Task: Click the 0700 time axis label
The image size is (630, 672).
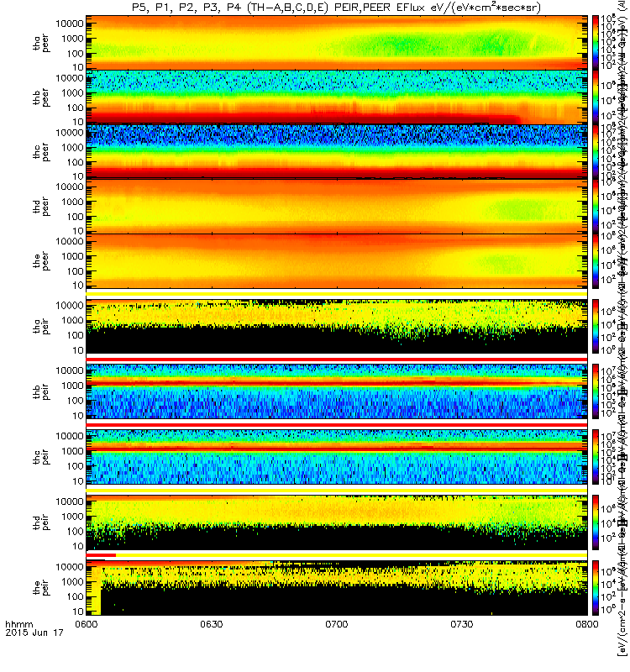Action: click(337, 624)
